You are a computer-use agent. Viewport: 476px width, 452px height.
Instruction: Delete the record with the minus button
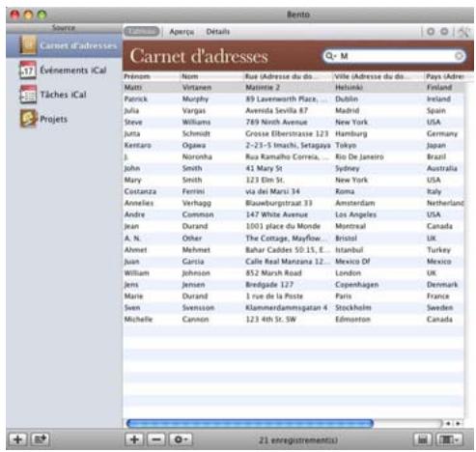(156, 439)
